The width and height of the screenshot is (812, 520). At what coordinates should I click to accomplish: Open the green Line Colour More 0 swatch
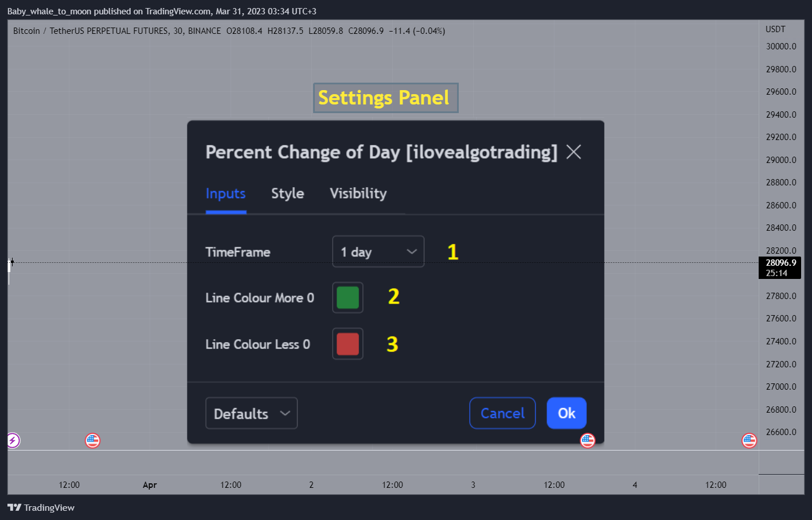[x=348, y=297]
